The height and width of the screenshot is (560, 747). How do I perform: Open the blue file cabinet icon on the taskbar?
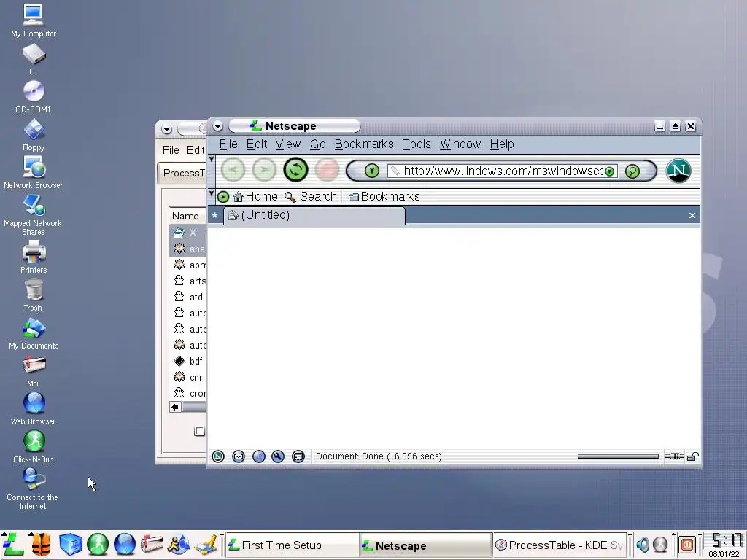[71, 544]
